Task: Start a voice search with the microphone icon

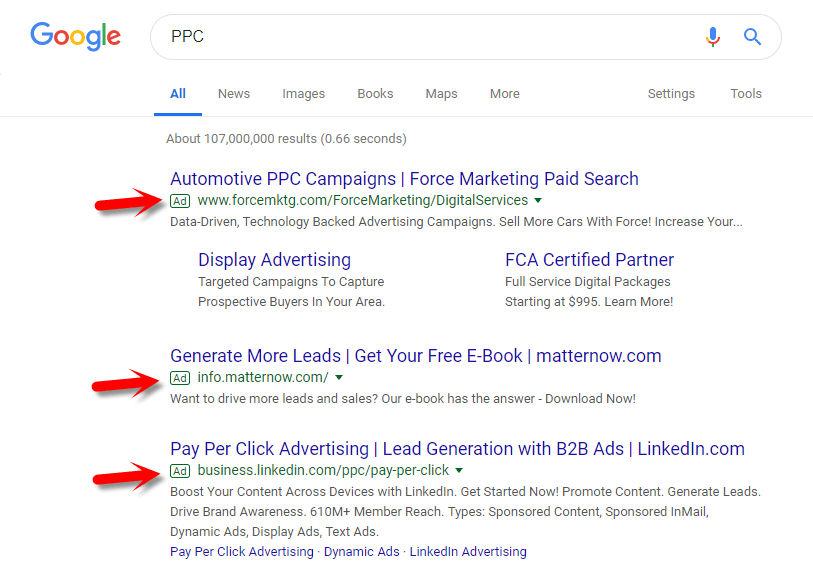Action: tap(713, 36)
